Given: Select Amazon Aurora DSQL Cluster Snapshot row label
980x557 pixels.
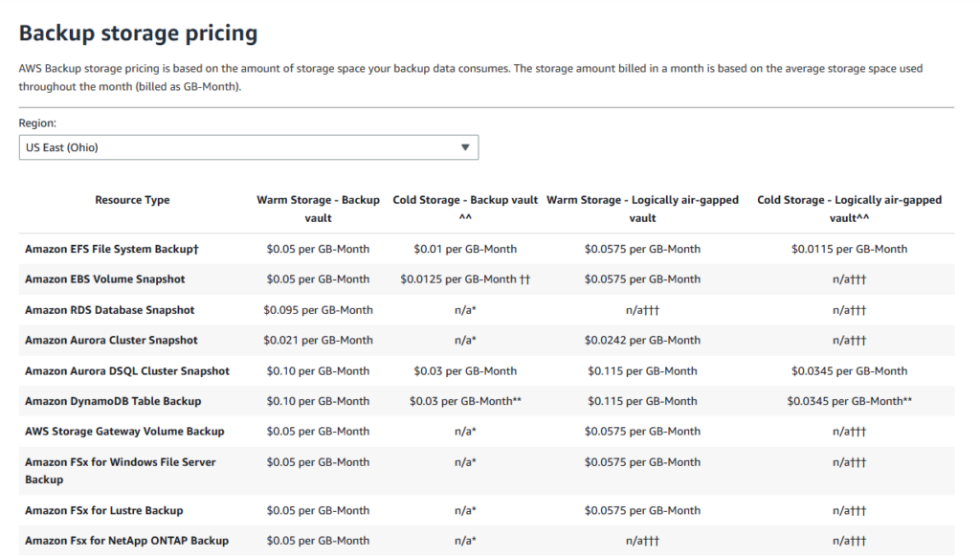Looking at the screenshot, I should [127, 370].
